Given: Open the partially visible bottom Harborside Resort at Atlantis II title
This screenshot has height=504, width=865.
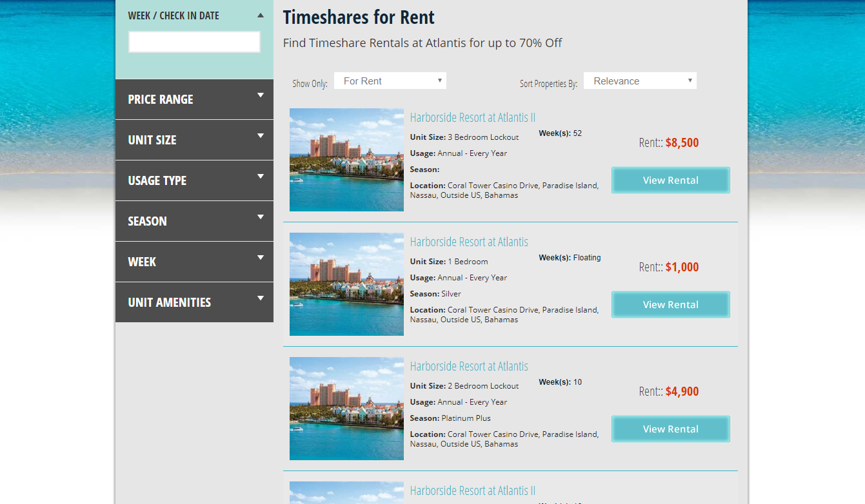Looking at the screenshot, I should pyautogui.click(x=473, y=490).
